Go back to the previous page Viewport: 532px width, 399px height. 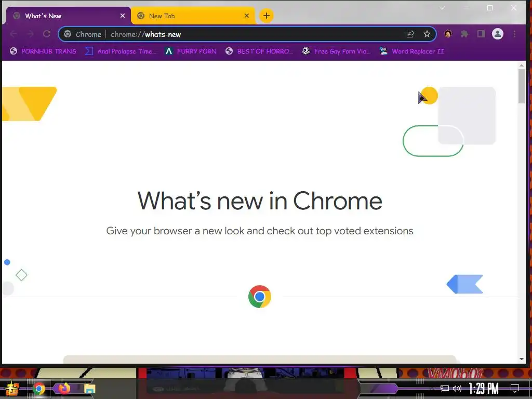(14, 34)
